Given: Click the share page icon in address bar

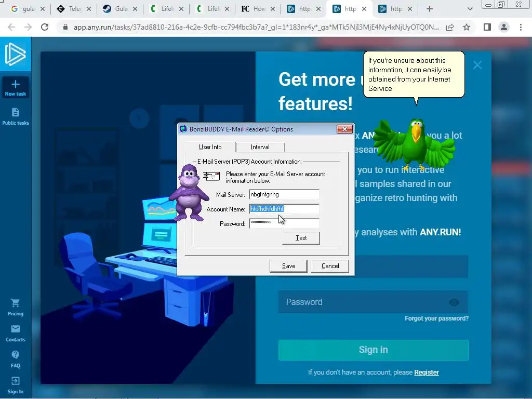Looking at the screenshot, I should click(x=450, y=27).
